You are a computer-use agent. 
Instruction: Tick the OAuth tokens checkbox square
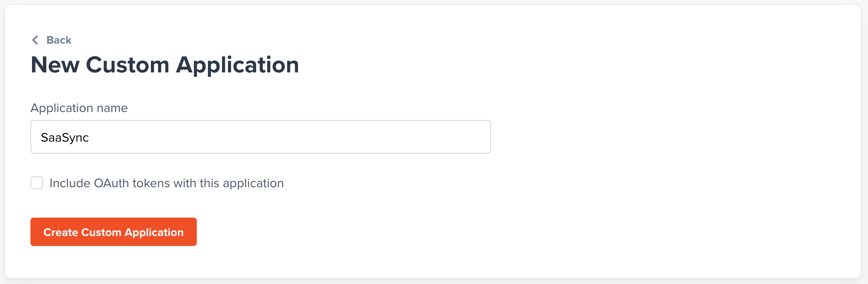tap(37, 183)
